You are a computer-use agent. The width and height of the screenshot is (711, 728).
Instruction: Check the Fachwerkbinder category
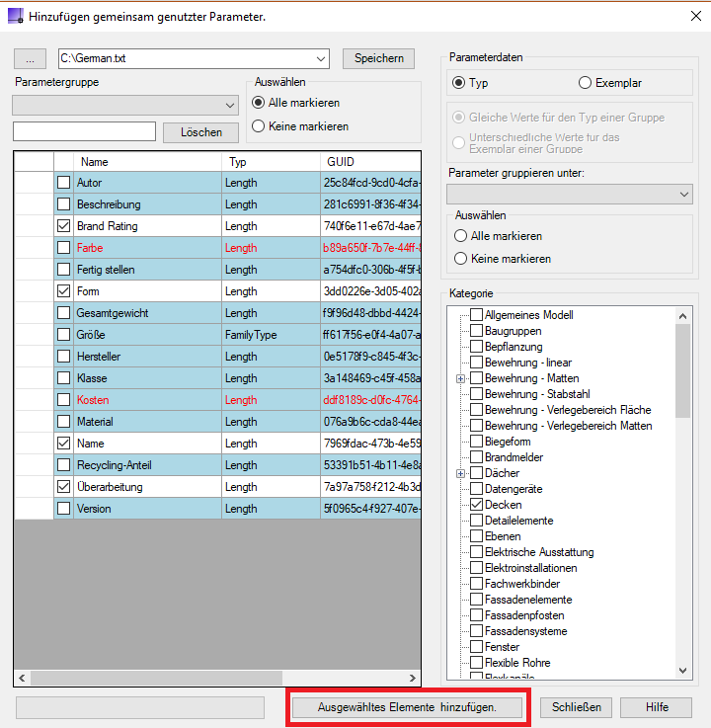tap(476, 583)
